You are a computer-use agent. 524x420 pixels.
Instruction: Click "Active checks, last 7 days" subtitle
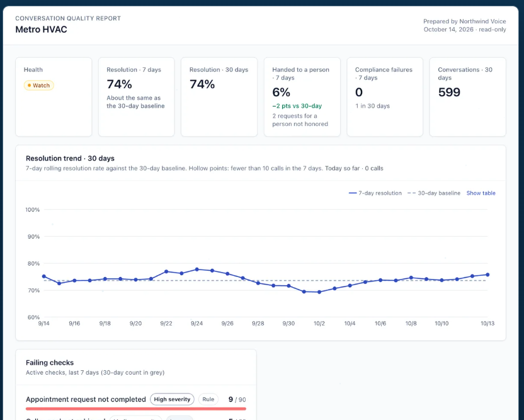95,373
